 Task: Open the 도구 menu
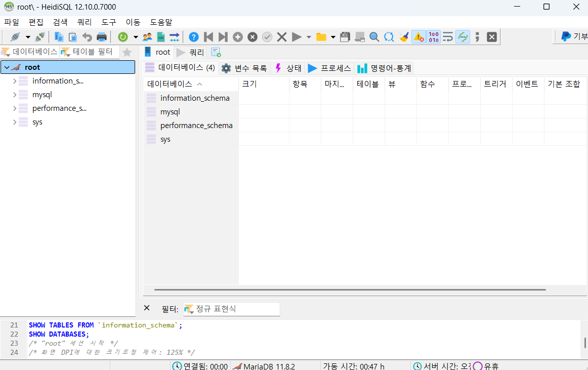click(109, 22)
